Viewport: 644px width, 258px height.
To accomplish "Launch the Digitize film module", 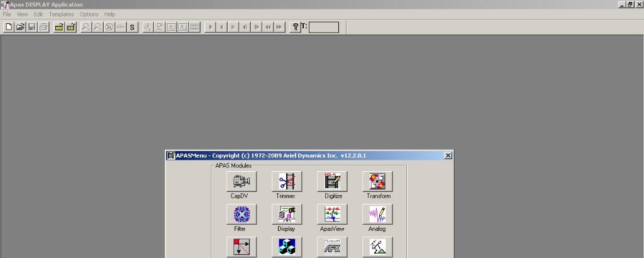I will (332, 181).
